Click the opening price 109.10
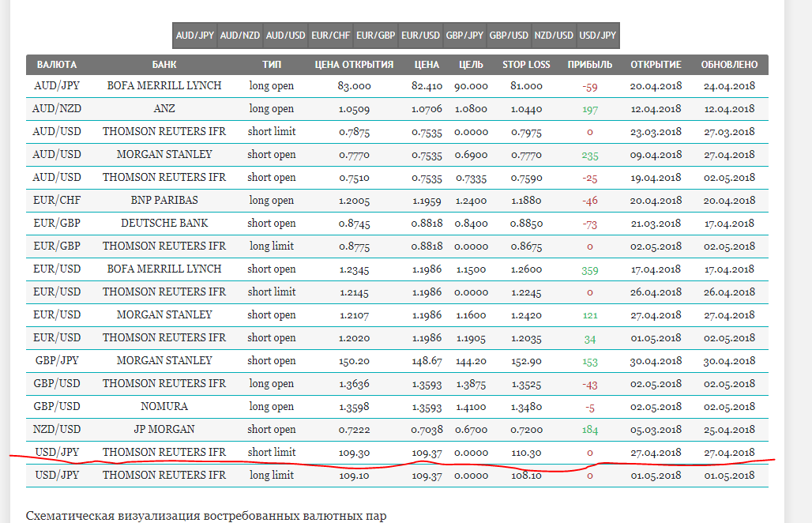Image resolution: width=812 pixels, height=523 pixels. [x=354, y=476]
